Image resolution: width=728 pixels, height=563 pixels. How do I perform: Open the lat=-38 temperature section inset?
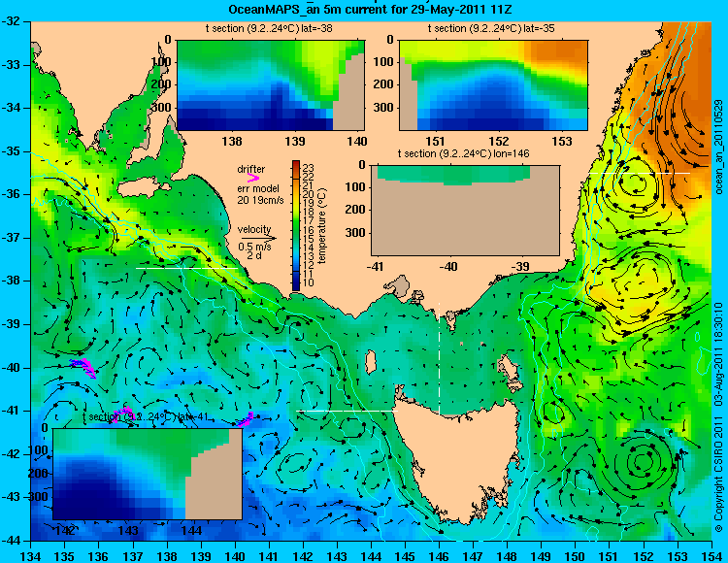click(271, 85)
